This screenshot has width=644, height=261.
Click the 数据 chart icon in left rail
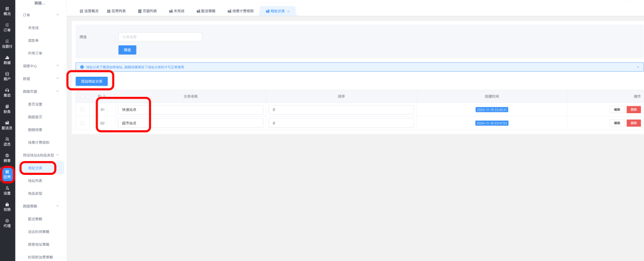(x=7, y=60)
